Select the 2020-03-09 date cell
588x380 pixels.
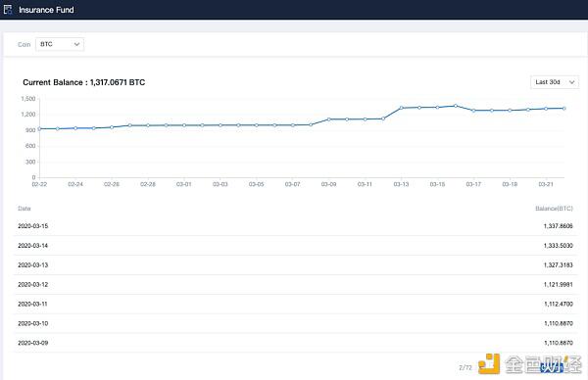(x=33, y=343)
